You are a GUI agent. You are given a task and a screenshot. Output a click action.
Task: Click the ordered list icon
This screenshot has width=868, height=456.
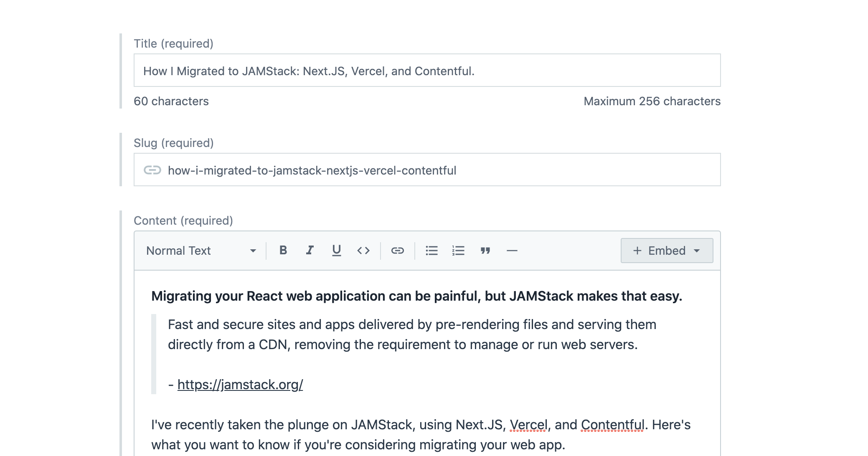[x=458, y=250]
